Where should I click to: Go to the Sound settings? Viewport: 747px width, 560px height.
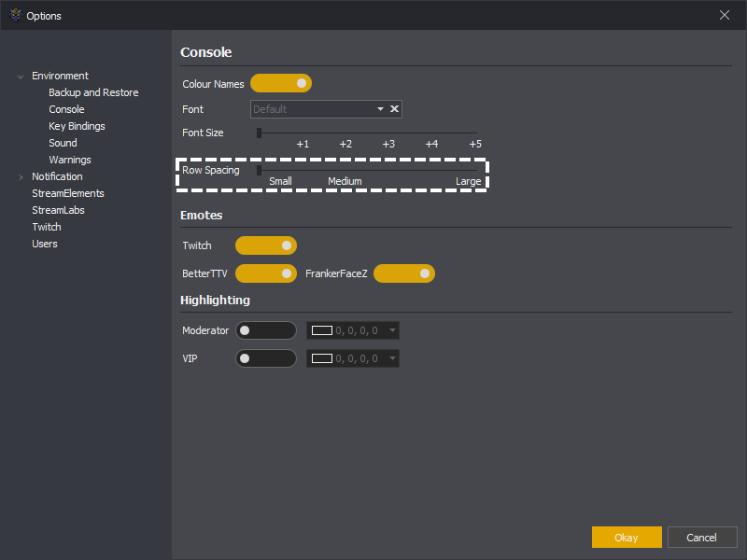[63, 143]
